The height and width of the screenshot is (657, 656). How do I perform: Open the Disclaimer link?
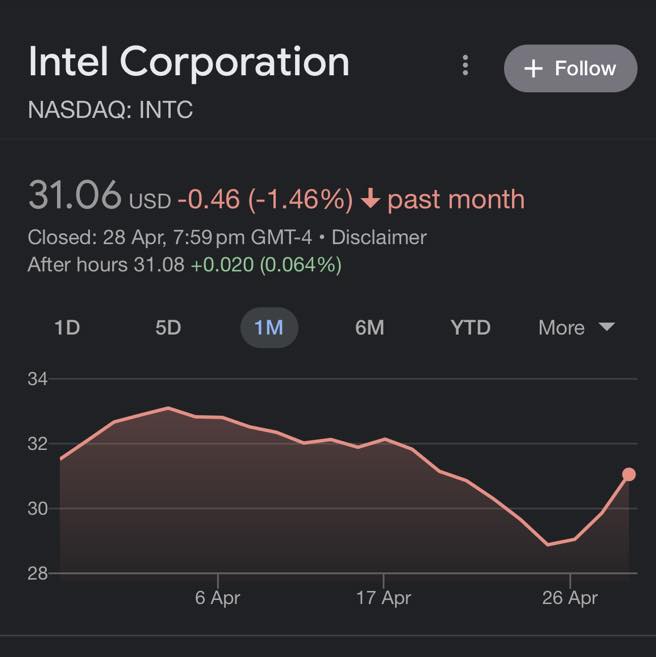pos(379,238)
